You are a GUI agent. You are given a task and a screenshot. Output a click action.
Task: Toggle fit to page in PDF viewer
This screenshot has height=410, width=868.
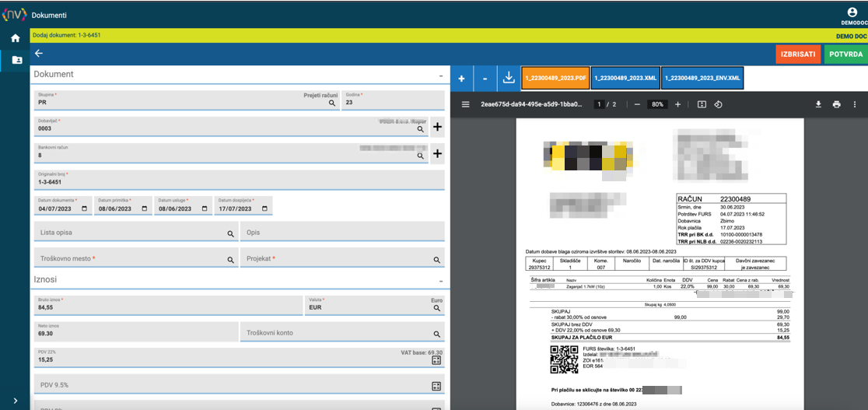click(702, 104)
